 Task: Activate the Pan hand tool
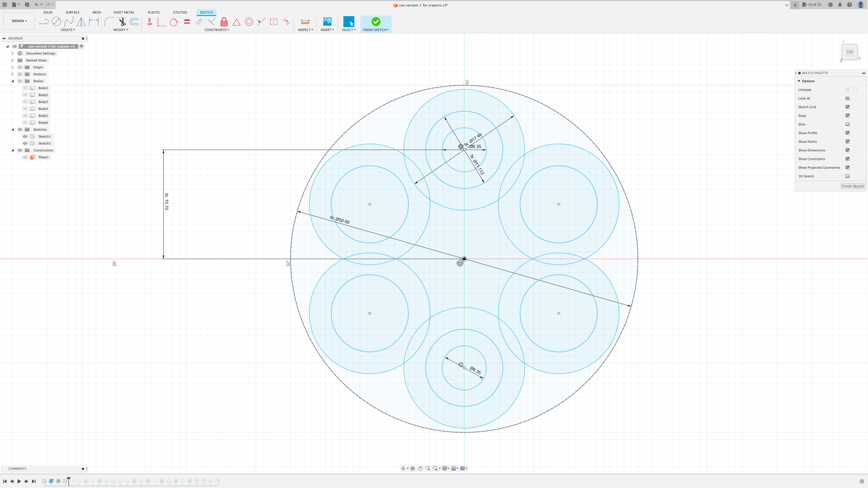coord(420,468)
